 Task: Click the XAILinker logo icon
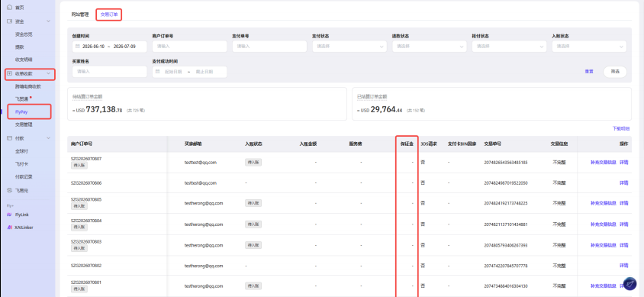pyautogui.click(x=9, y=228)
